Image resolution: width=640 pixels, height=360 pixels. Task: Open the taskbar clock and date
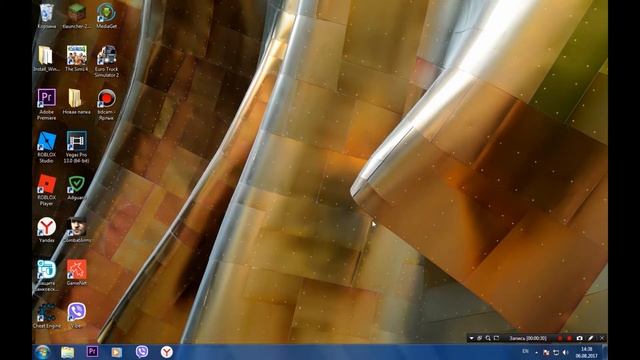coord(587,353)
